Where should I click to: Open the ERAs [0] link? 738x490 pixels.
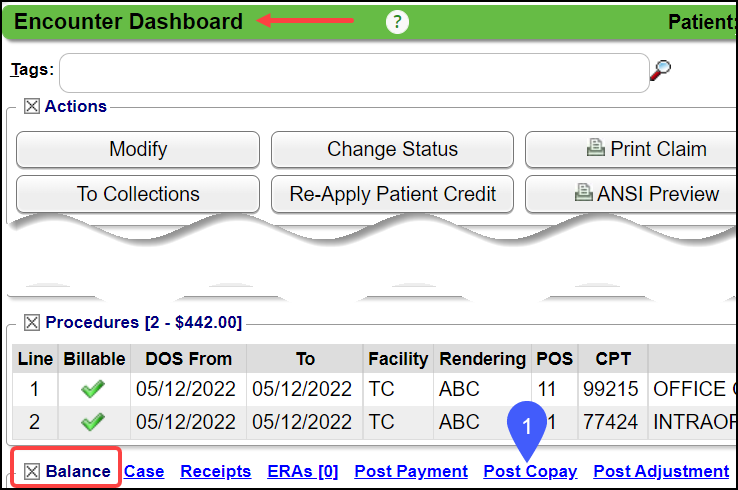point(303,471)
